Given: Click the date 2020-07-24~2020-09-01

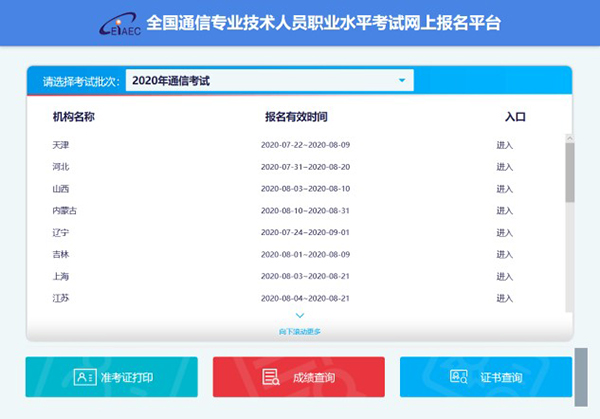Looking at the screenshot, I should click(305, 232).
